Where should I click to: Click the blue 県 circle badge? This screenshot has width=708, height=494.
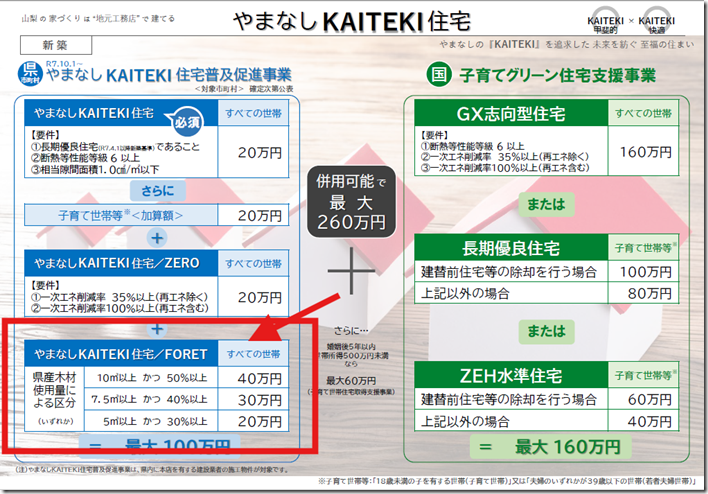30,73
